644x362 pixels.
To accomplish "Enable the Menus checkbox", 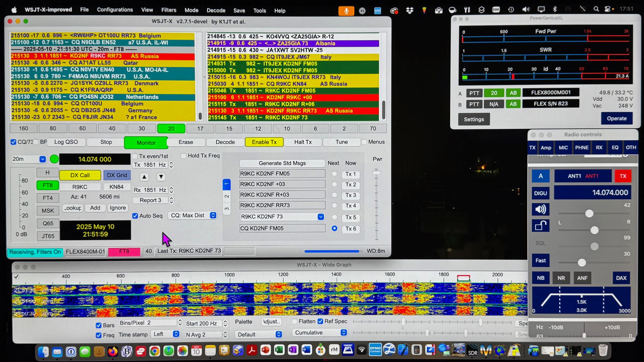I will click(364, 142).
